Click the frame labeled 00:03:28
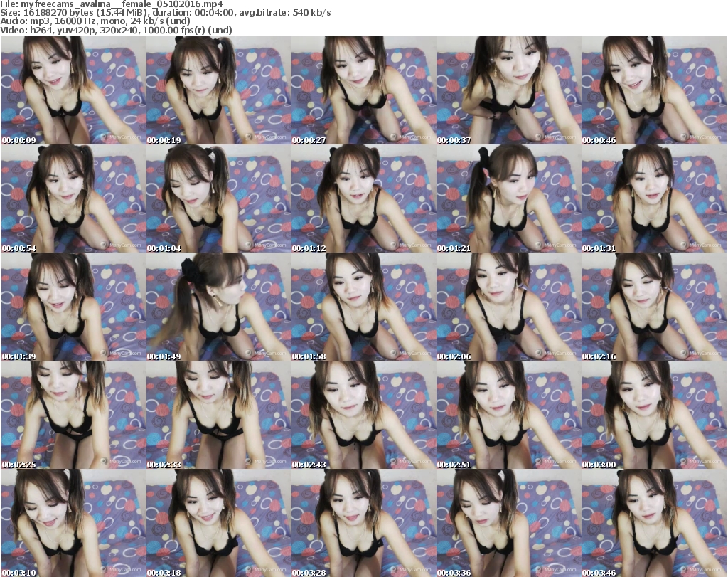Image resolution: width=728 pixels, height=577 pixels. (x=363, y=523)
